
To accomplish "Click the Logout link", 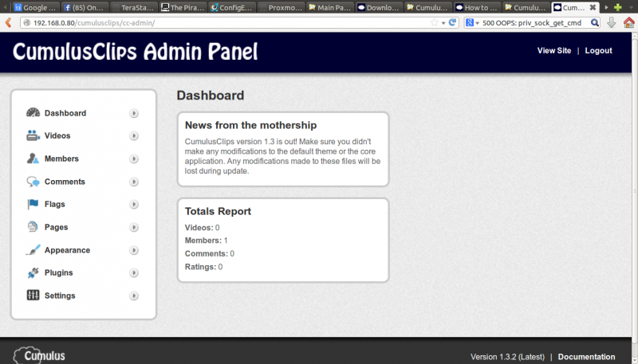I will click(x=598, y=50).
